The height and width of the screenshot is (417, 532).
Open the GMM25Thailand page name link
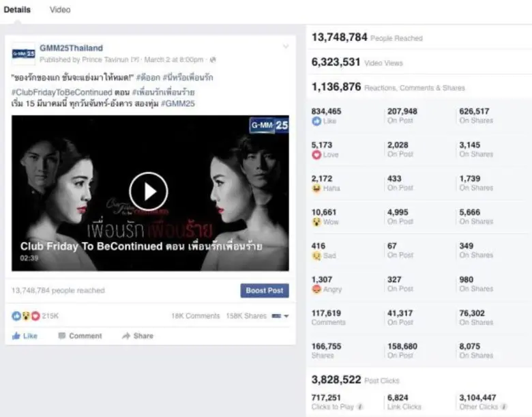(71, 48)
